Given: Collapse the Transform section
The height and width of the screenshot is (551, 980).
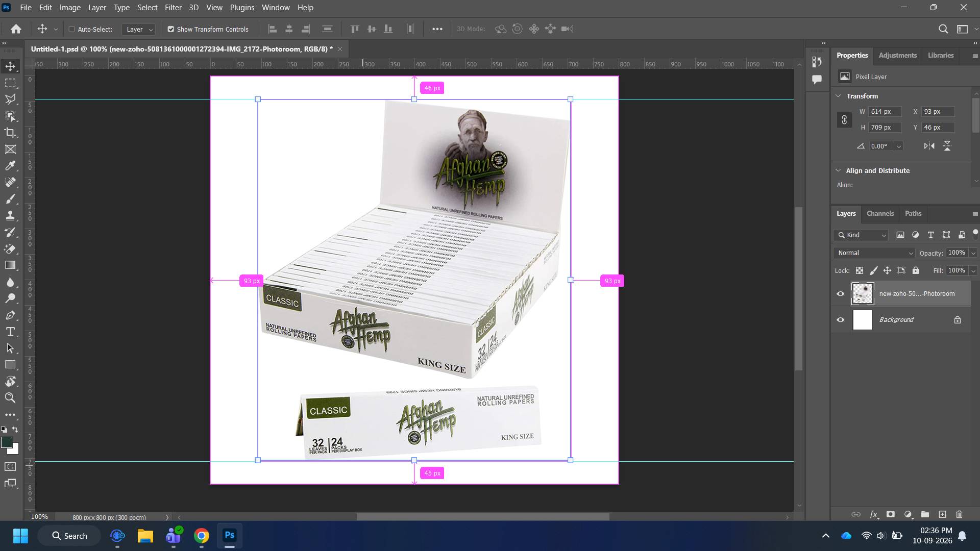Looking at the screenshot, I should coord(838,96).
